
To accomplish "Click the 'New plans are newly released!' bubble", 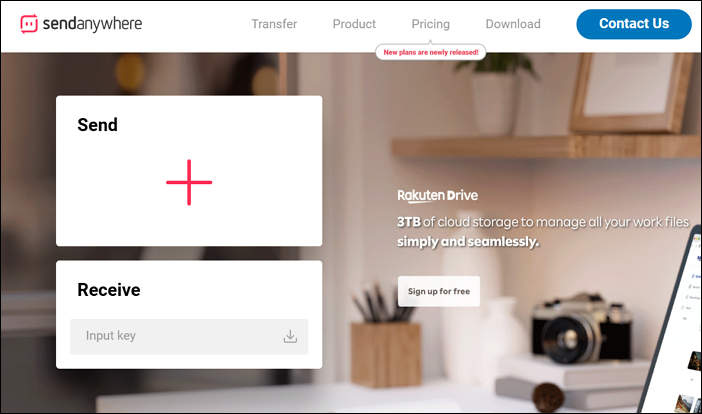I will click(431, 52).
